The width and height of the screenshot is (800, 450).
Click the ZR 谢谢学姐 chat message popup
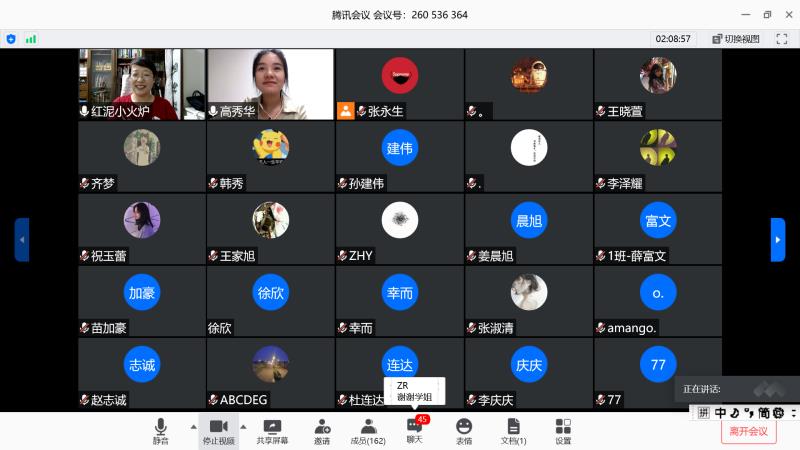pyautogui.click(x=414, y=391)
